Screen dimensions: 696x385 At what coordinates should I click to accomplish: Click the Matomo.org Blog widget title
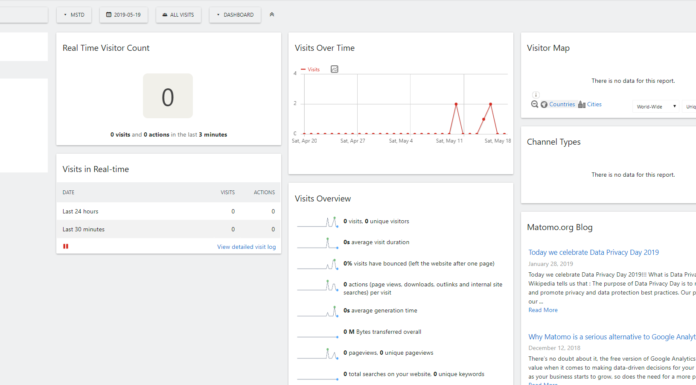point(559,227)
